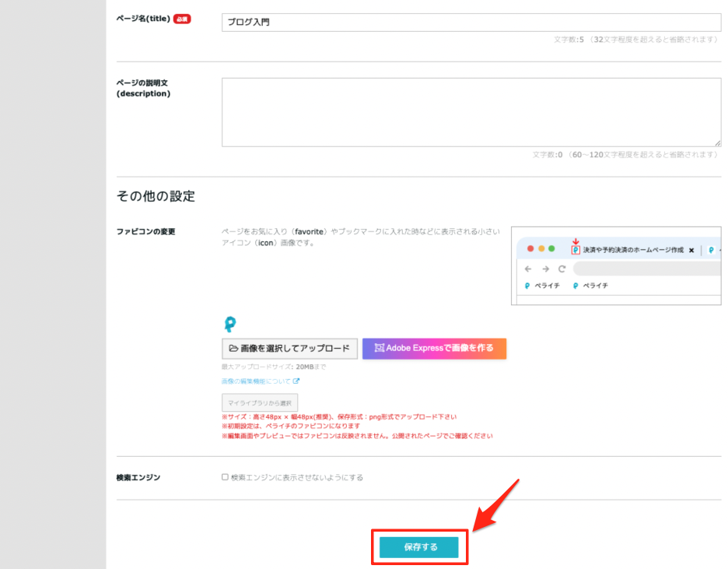Click the red window dot in the sample browser

pyautogui.click(x=530, y=249)
